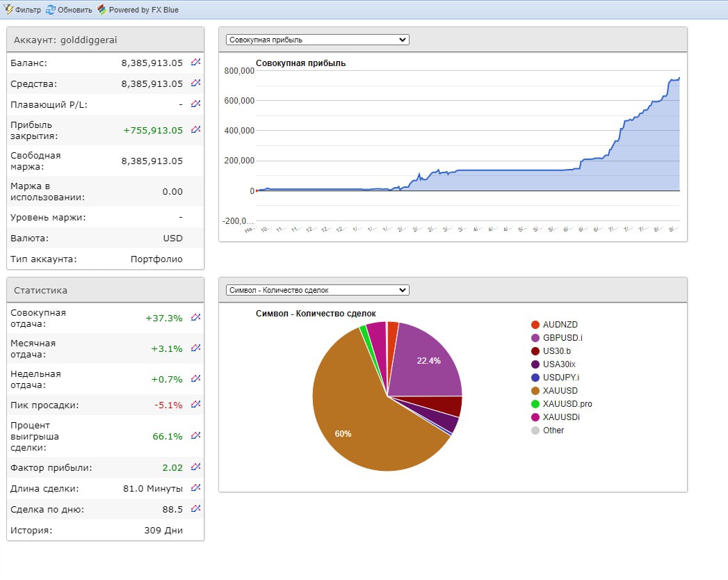Click the pie chart title text
The width and height of the screenshot is (728, 580).
(x=316, y=314)
